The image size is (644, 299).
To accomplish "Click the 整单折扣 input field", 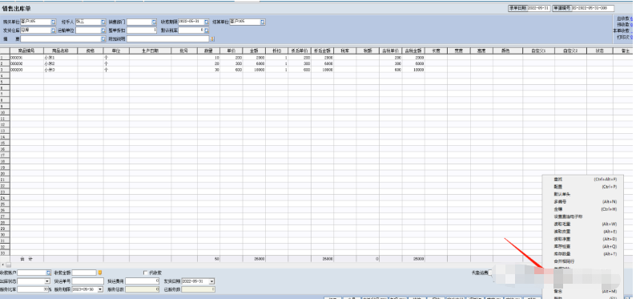I will coord(142,30).
